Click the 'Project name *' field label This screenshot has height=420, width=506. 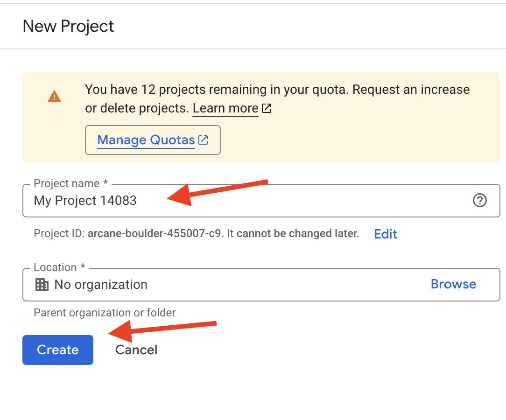click(70, 183)
